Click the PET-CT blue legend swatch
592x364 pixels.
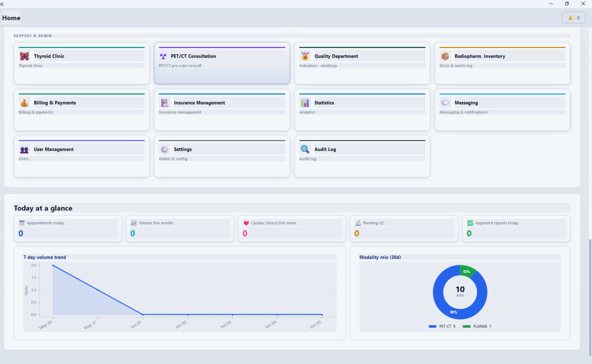[x=433, y=326]
